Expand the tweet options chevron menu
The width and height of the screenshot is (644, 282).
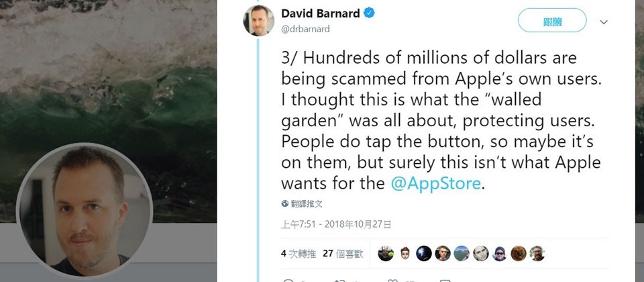coord(603,22)
